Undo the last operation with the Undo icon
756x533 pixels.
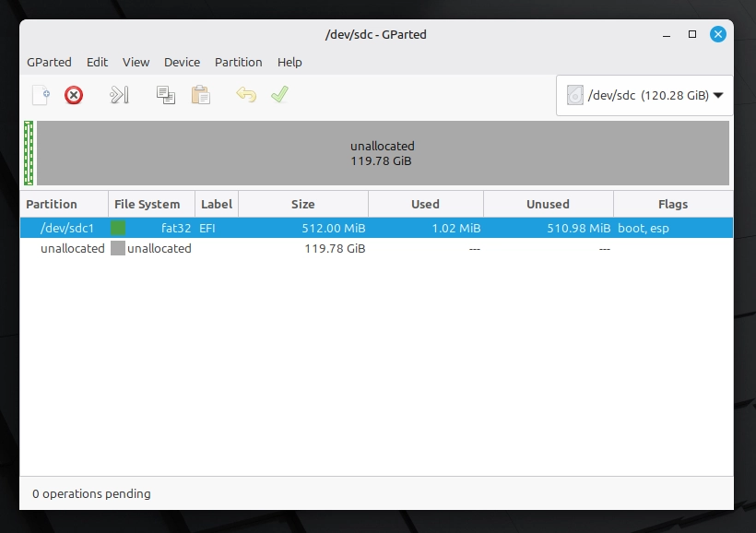coord(244,95)
